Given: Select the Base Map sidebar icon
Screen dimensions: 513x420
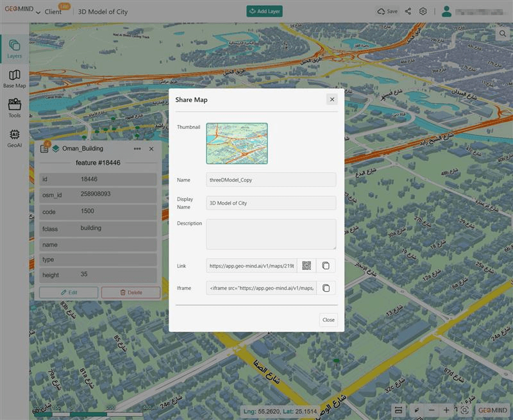Looking at the screenshot, I should coord(14,80).
